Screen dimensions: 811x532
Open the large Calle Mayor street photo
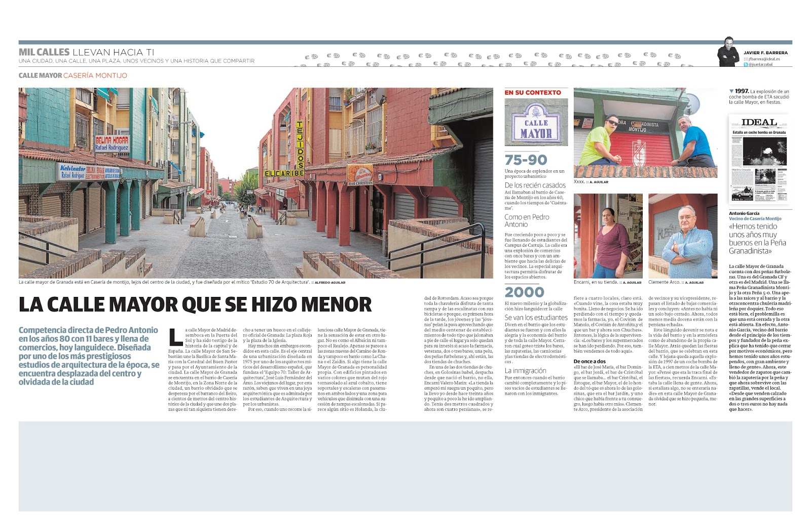click(255, 183)
